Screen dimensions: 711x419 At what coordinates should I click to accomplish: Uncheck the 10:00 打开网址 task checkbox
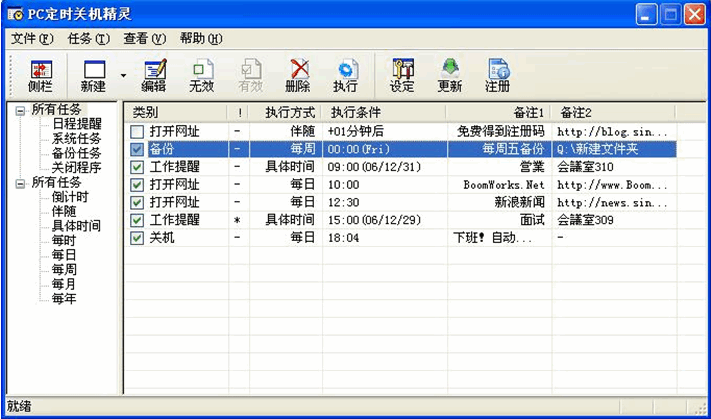(136, 185)
